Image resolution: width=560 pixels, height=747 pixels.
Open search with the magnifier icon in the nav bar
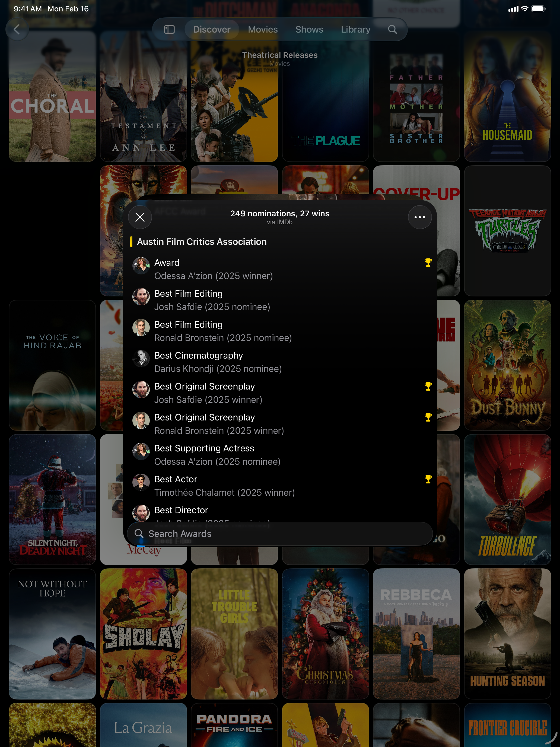(x=392, y=29)
